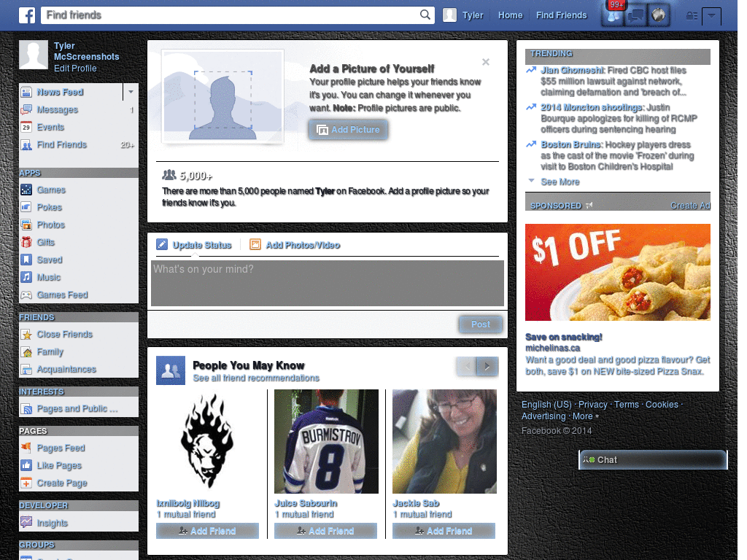The image size is (747, 560).
Task: Click the profile picture placeholder image
Action: coord(223,97)
